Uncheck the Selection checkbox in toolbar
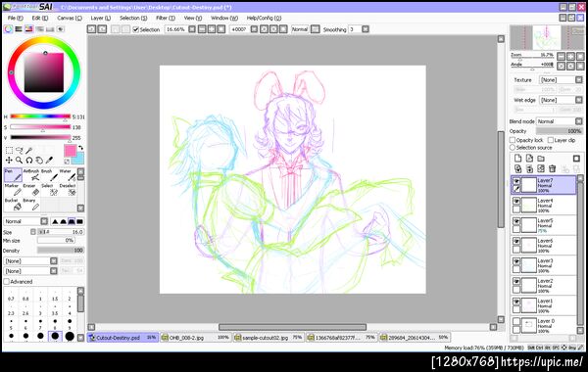The height and width of the screenshot is (372, 588). click(x=136, y=29)
